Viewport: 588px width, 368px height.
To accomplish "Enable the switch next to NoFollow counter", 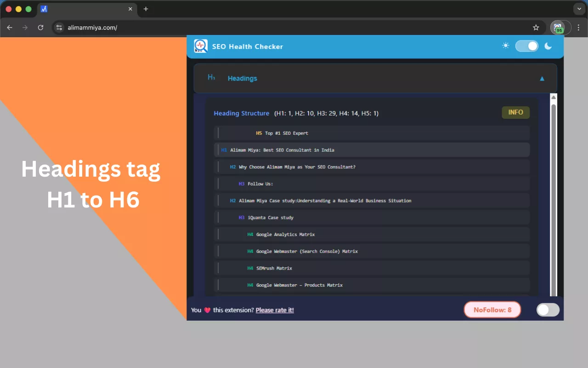I will pos(548,310).
